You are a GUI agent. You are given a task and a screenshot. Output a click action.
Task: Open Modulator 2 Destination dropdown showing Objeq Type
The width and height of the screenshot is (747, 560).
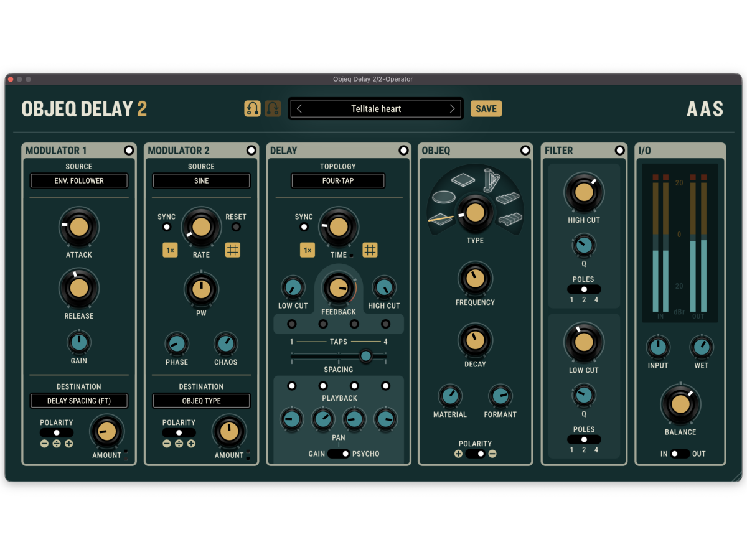[x=201, y=401]
